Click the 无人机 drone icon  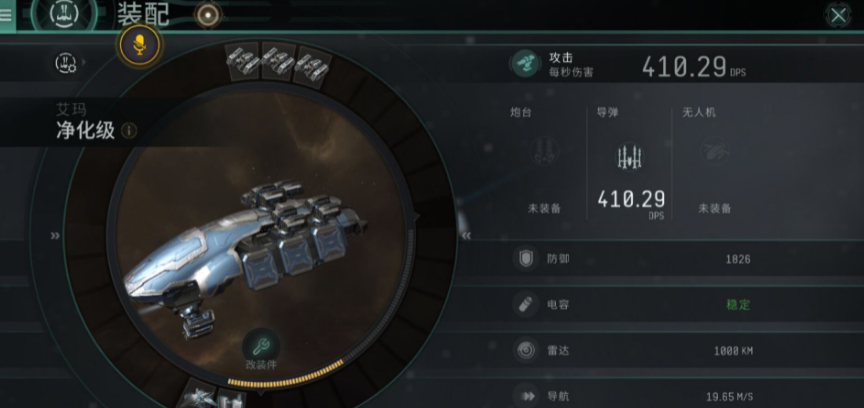[715, 151]
